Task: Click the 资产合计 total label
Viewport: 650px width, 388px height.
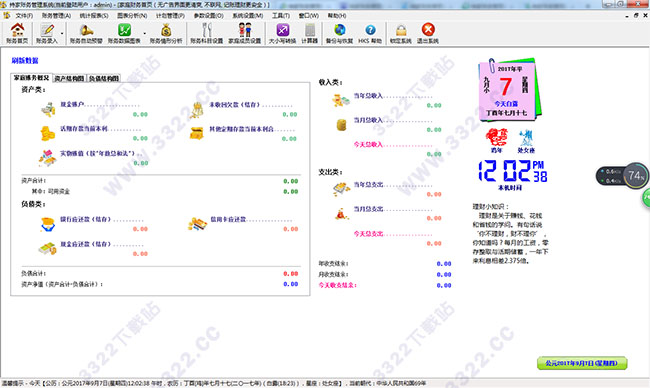Action: (x=34, y=181)
